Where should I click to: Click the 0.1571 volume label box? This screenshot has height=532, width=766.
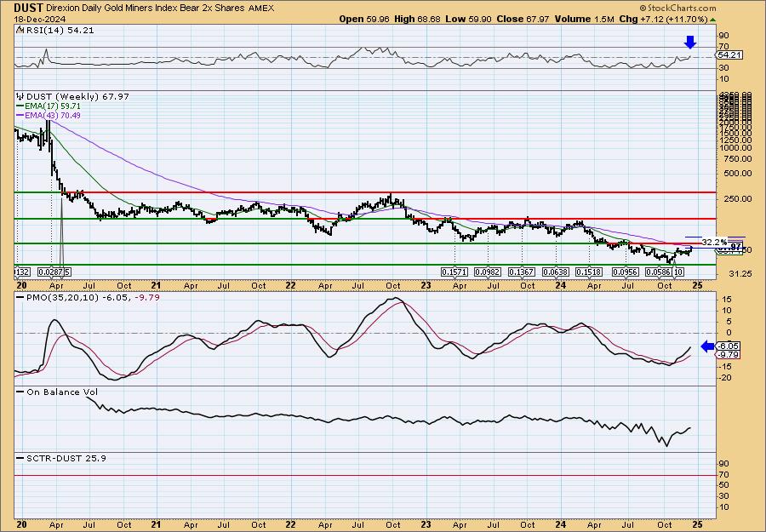tap(454, 272)
